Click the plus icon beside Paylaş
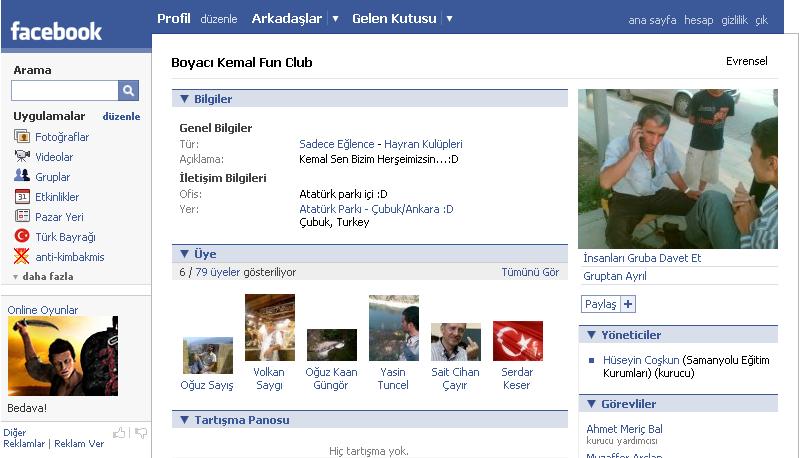 click(x=628, y=304)
